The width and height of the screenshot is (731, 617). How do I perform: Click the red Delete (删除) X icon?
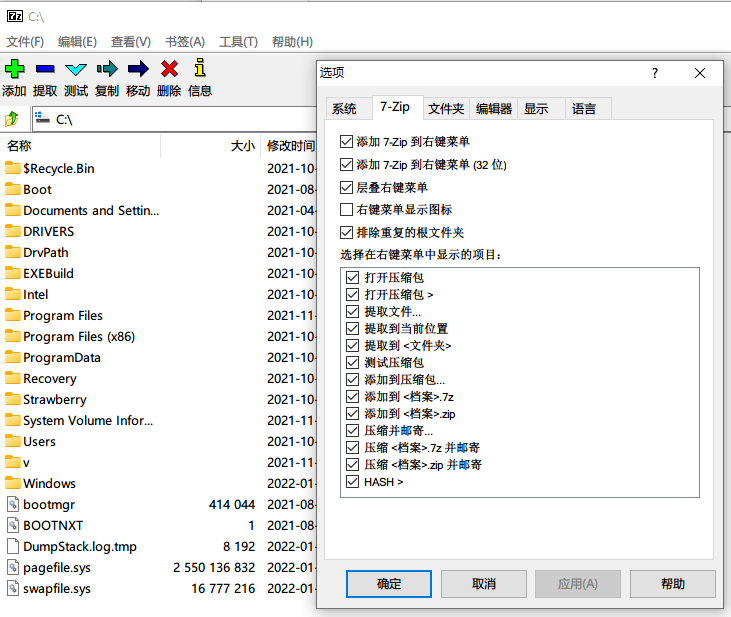tap(169, 69)
